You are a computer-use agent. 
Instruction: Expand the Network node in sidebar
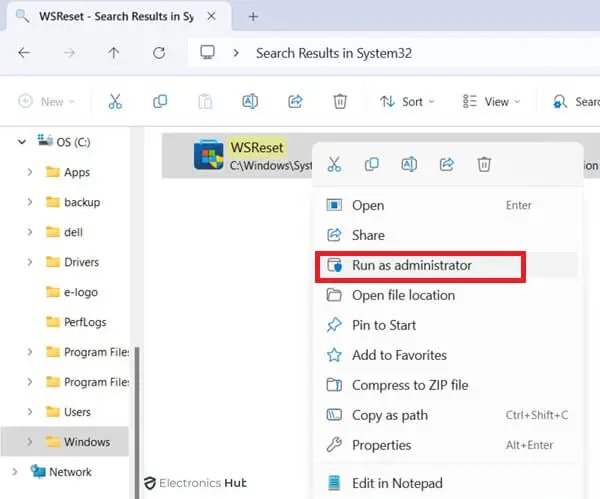pyautogui.click(x=14, y=472)
